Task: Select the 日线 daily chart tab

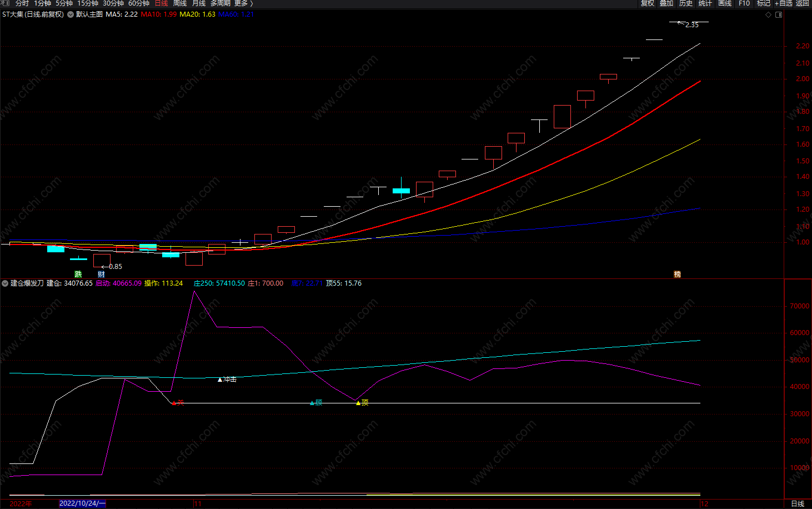Action: (161, 3)
